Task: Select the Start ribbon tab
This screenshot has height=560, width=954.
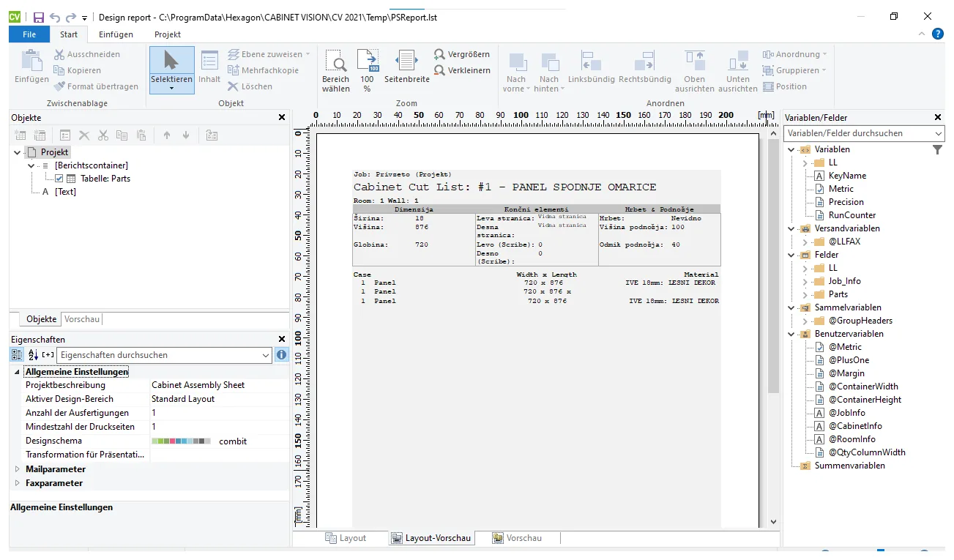Action: click(69, 34)
